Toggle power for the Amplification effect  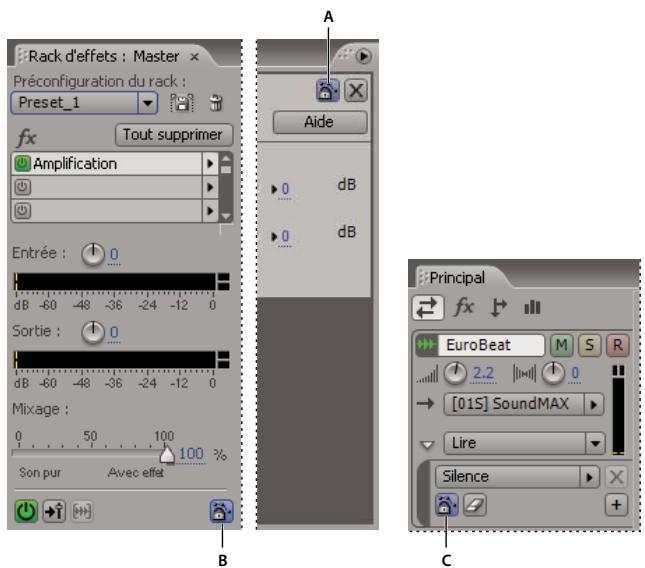pos(22,163)
